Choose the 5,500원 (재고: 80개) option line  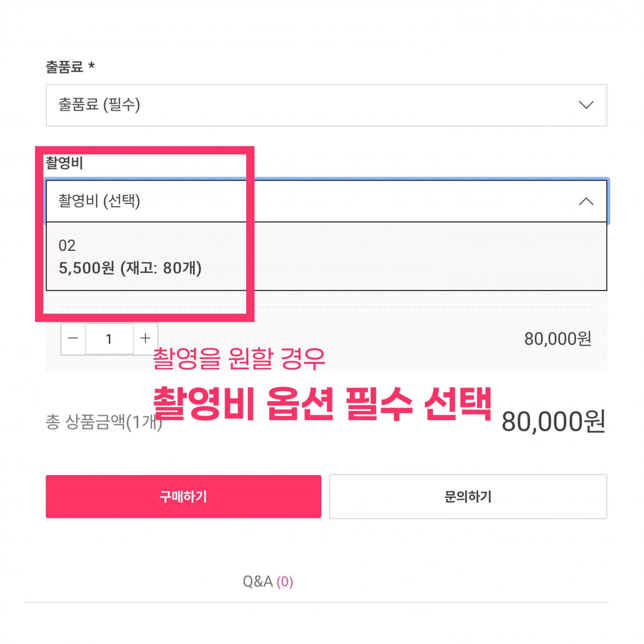130,268
